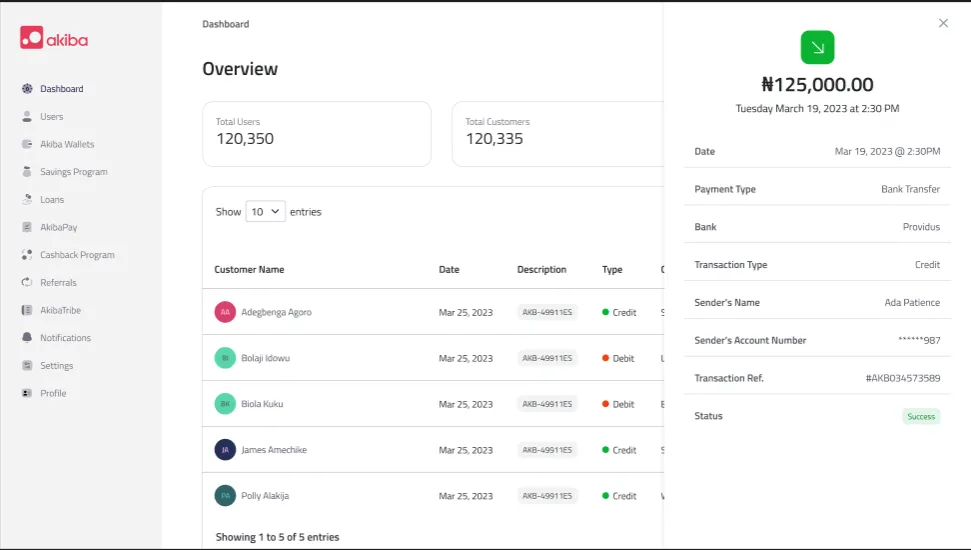Click the Cashback Program sidebar icon
This screenshot has width=971, height=550.
pyautogui.click(x=27, y=255)
